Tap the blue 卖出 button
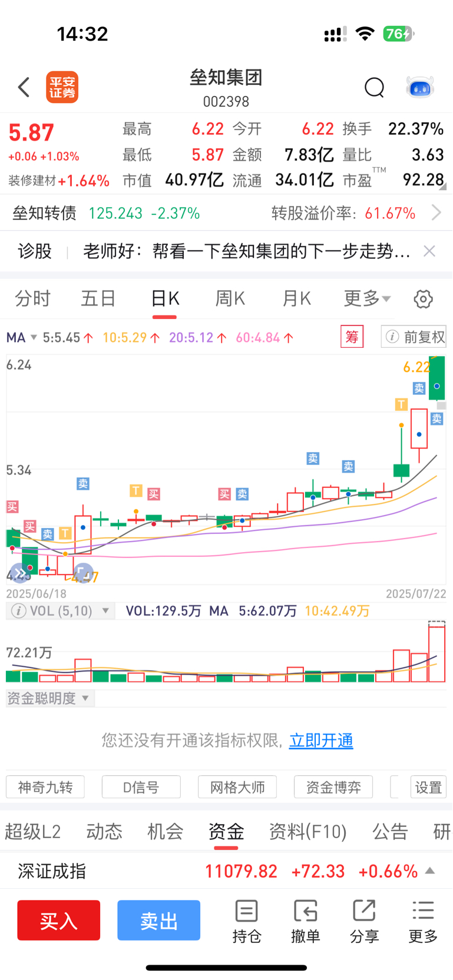 [x=158, y=920]
